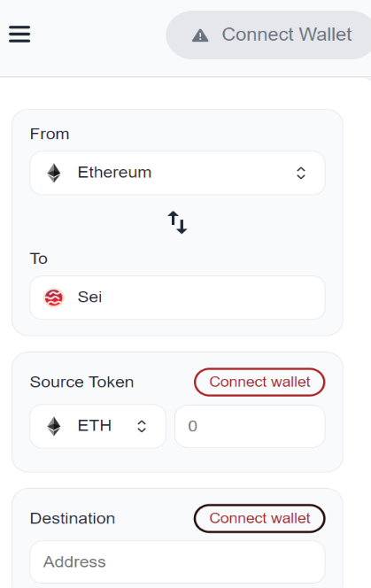Click the Sei network logo
The width and height of the screenshot is (371, 588).
point(54,298)
